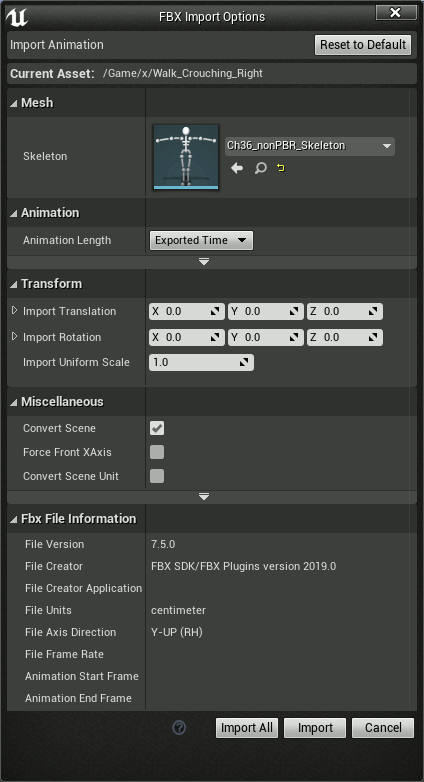Screen dimensions: 424x782
Task: Toggle the Convert Scene checkbox
Action: click(157, 428)
